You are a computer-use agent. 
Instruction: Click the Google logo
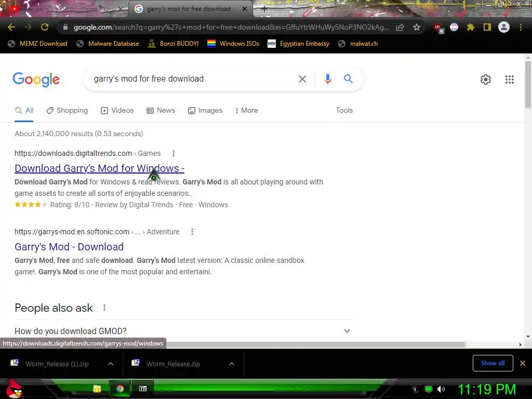[x=36, y=79]
